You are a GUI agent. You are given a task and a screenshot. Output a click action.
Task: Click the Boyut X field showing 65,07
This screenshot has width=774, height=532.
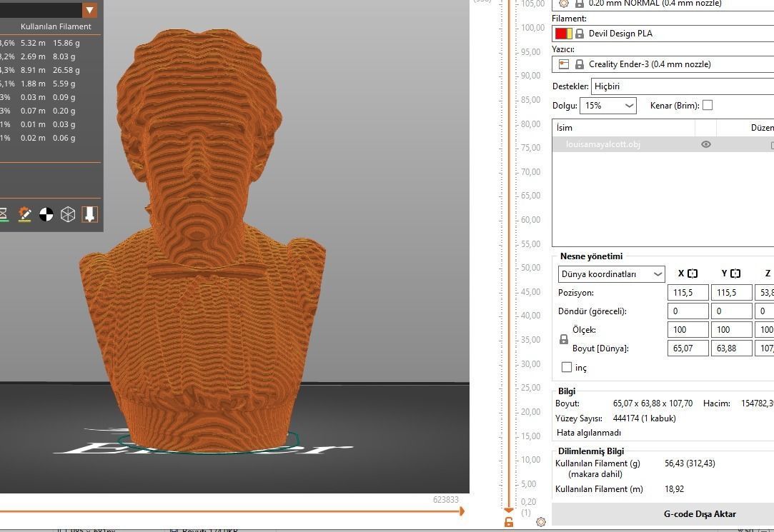pyautogui.click(x=688, y=348)
